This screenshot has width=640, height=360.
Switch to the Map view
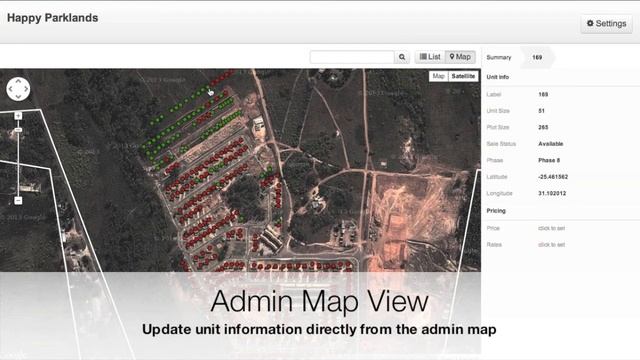click(x=460, y=57)
